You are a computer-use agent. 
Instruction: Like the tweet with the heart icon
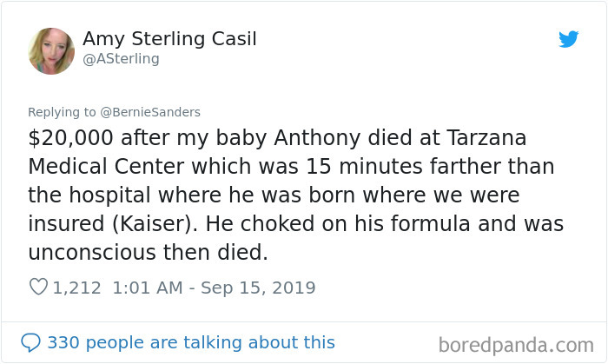pyautogui.click(x=38, y=288)
